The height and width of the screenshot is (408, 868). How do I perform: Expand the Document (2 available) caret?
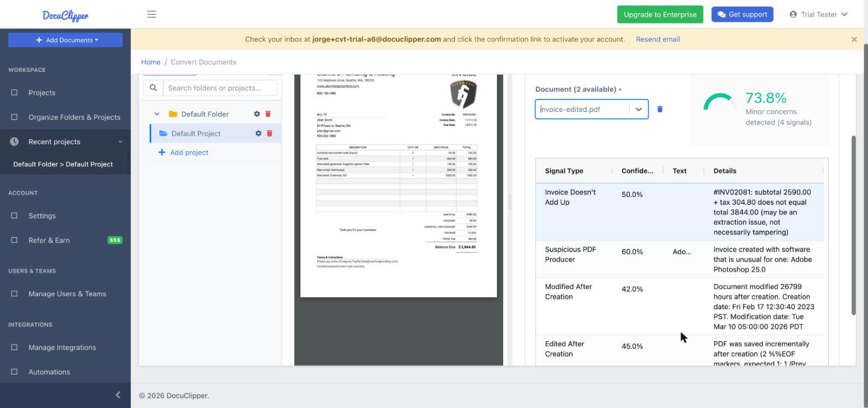point(620,90)
